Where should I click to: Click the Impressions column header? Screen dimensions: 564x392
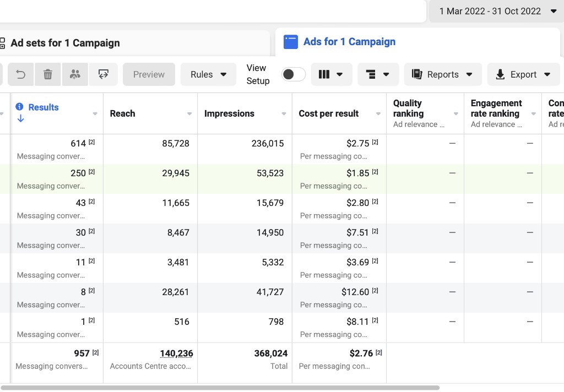229,113
